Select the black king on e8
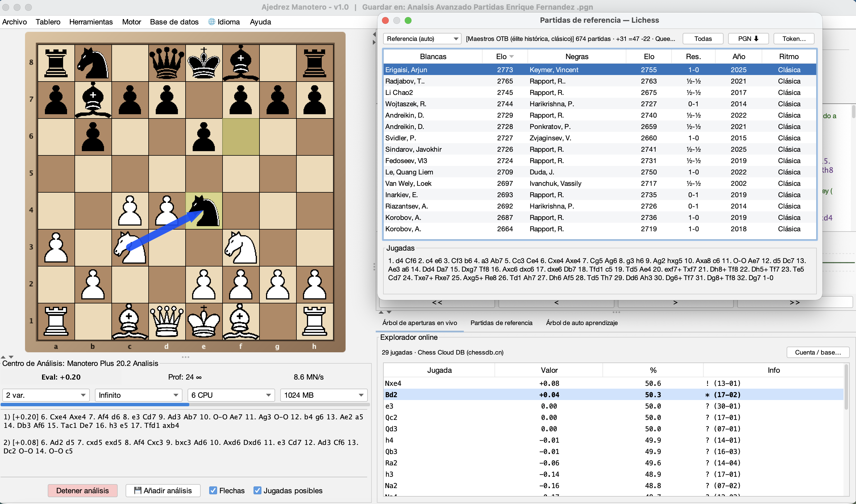 (x=204, y=63)
